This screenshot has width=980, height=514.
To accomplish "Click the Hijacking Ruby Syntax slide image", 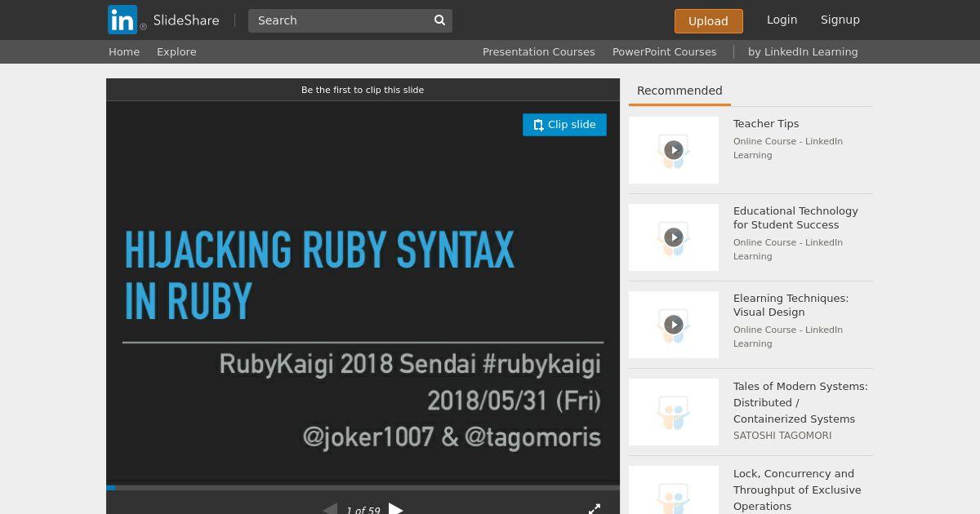I will click(x=363, y=293).
